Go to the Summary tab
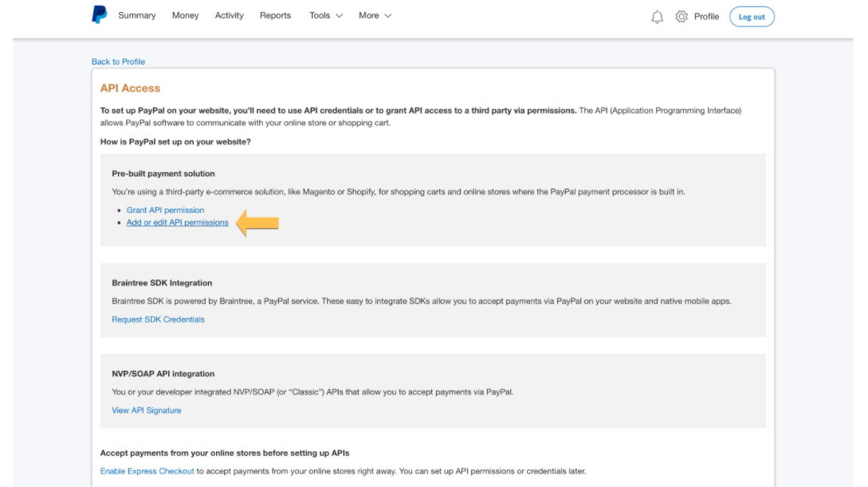Image resolution: width=868 pixels, height=487 pixels. [137, 15]
